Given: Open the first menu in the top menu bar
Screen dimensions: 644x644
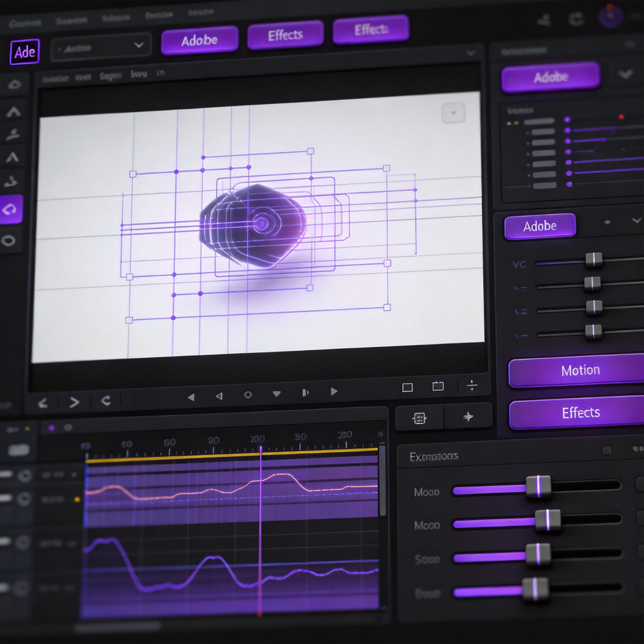Looking at the screenshot, I should tap(25, 23).
